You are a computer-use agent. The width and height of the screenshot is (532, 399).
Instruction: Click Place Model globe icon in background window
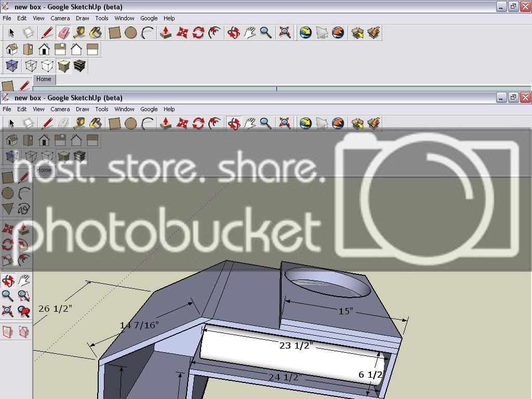(338, 33)
